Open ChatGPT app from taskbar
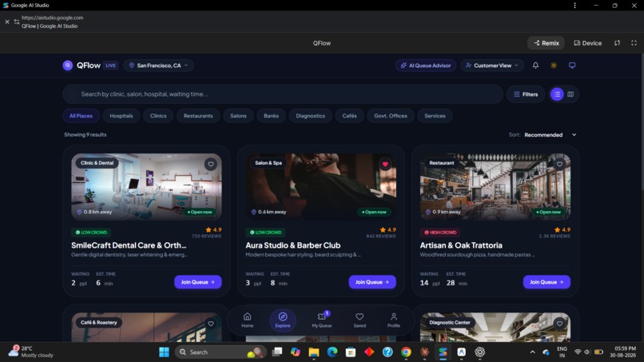The height and width of the screenshot is (362, 644). [479, 352]
